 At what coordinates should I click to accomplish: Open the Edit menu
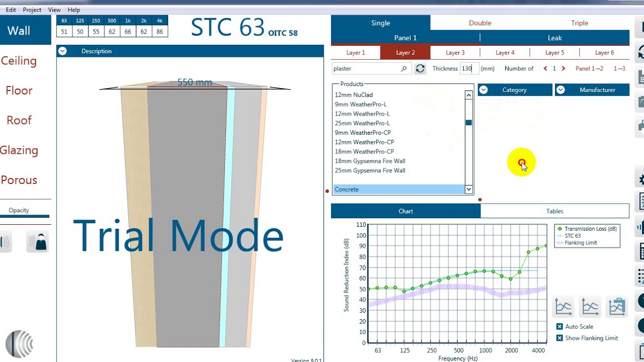point(11,10)
